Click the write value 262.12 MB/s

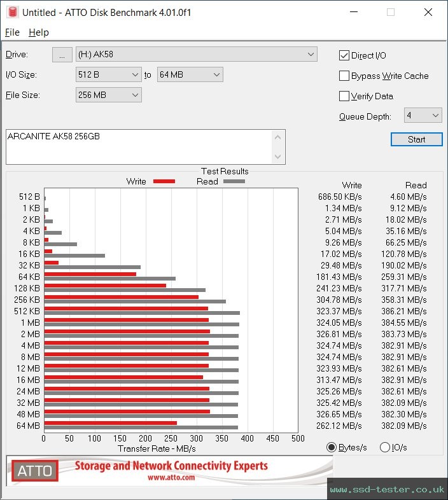coord(339,426)
